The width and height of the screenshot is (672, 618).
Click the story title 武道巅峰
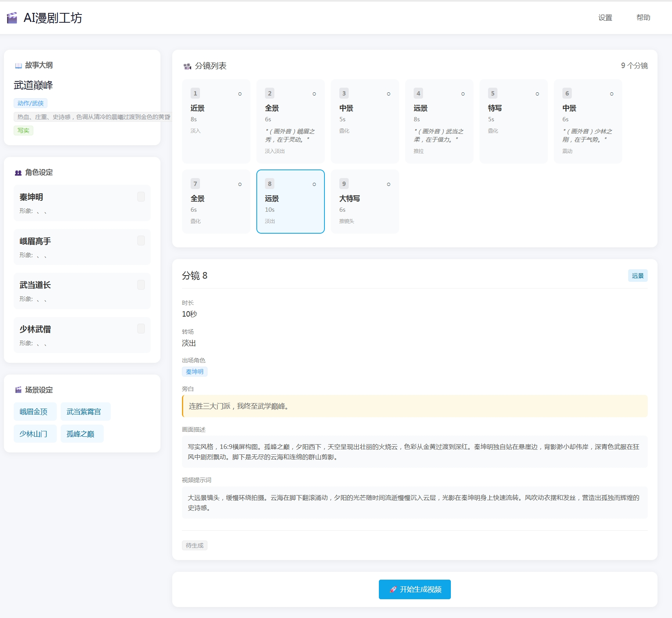33,85
